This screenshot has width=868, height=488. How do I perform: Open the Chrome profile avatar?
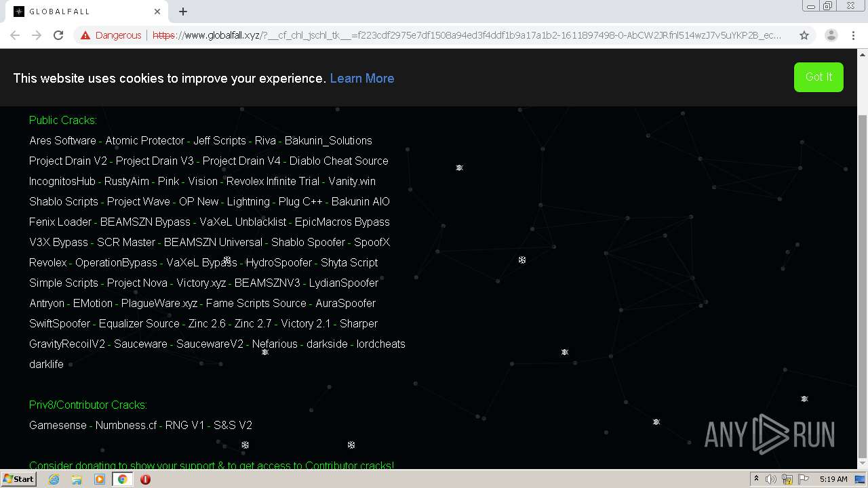(831, 35)
